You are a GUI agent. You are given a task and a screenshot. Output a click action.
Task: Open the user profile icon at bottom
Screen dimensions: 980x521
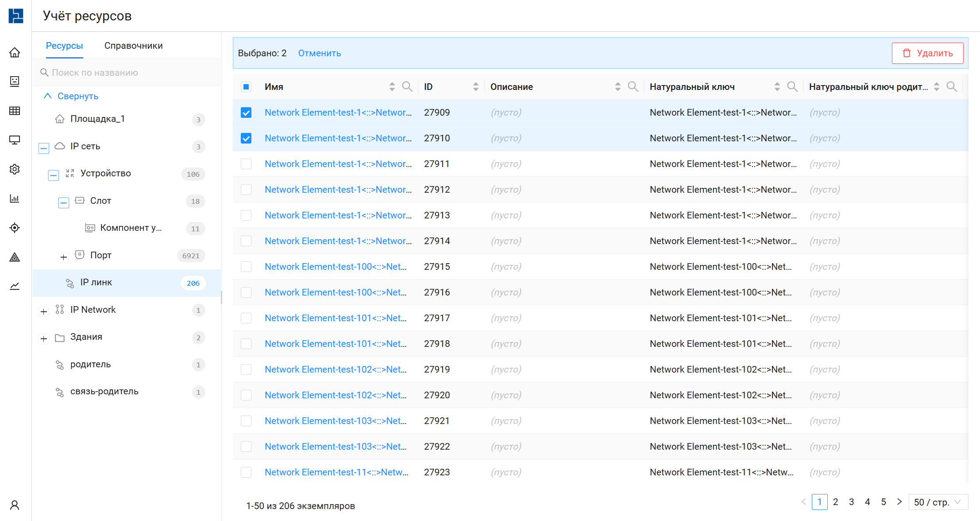pyautogui.click(x=15, y=505)
